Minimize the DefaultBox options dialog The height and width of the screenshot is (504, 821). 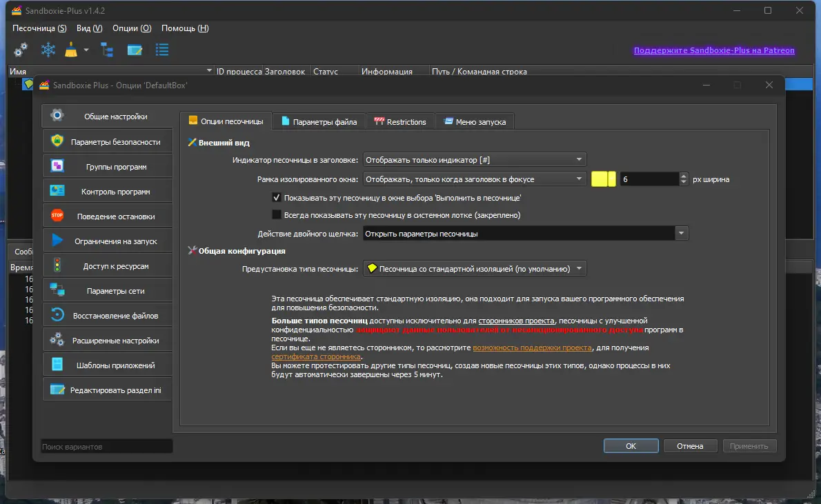(x=706, y=85)
